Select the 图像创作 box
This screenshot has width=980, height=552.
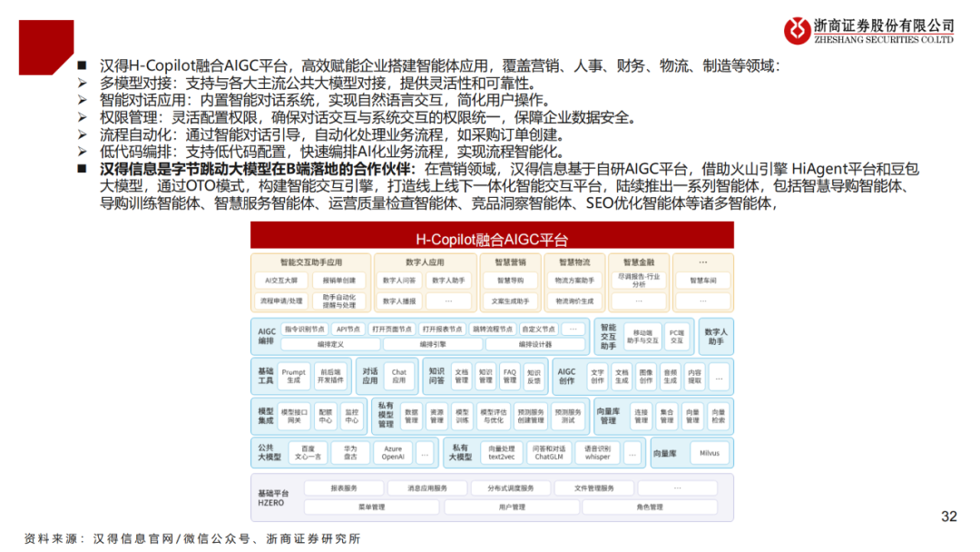click(x=646, y=376)
